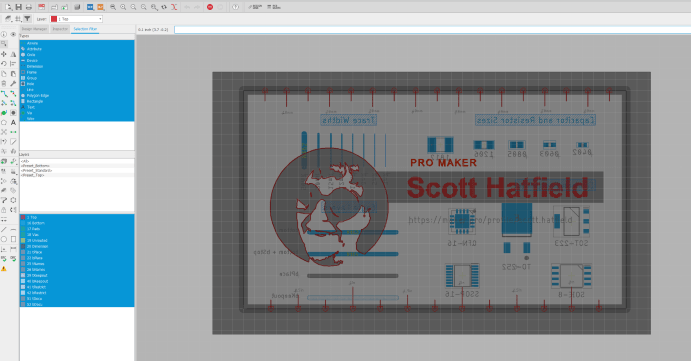Viewport: 691px width, 361px height.
Task: Switch to the Design Manager tab
Action: (34, 29)
